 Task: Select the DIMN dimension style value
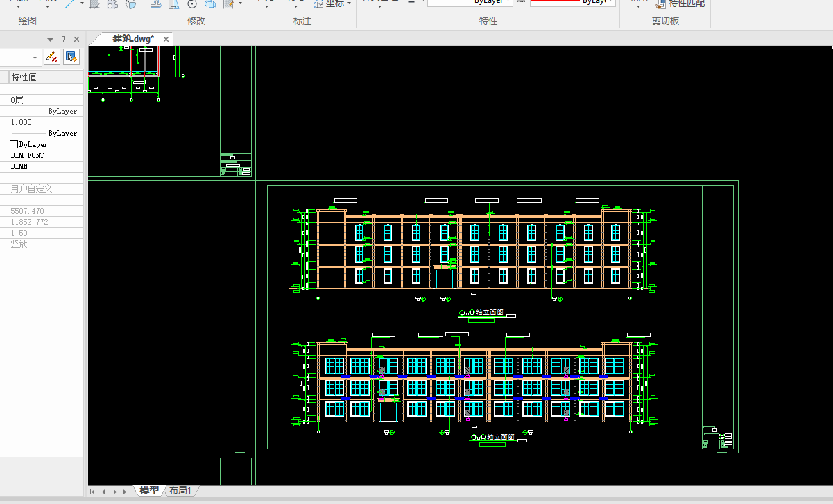[45, 166]
